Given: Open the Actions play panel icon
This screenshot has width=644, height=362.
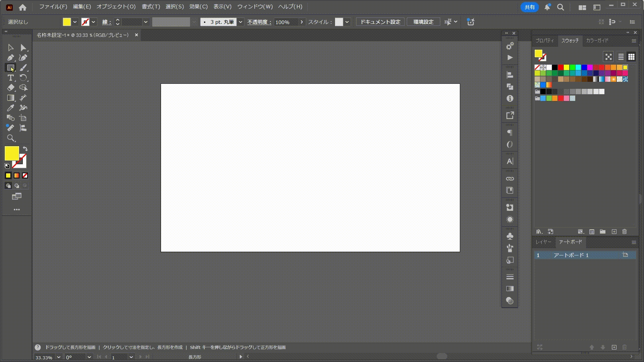Looking at the screenshot, I should 510,58.
